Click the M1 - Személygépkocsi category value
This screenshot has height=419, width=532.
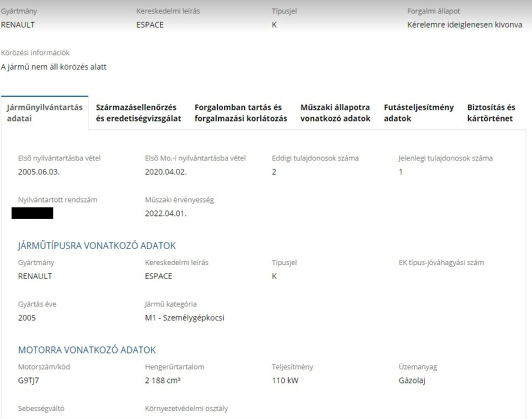(x=184, y=318)
